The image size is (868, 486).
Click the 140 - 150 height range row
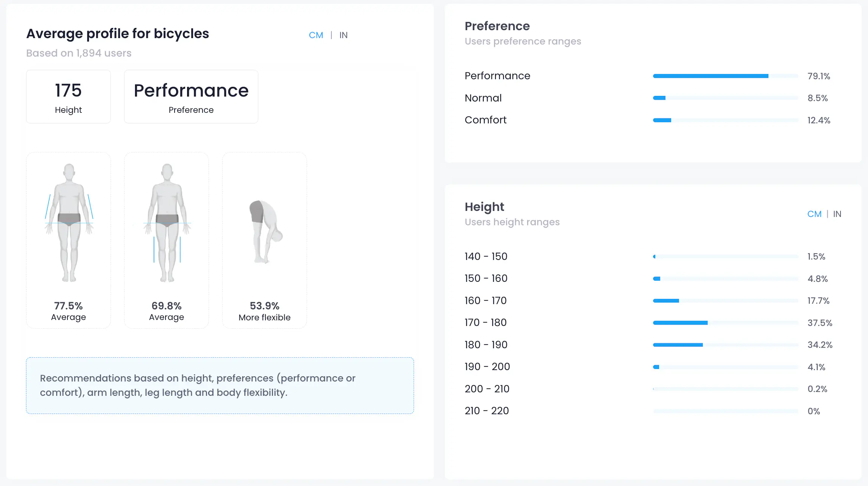(x=486, y=257)
